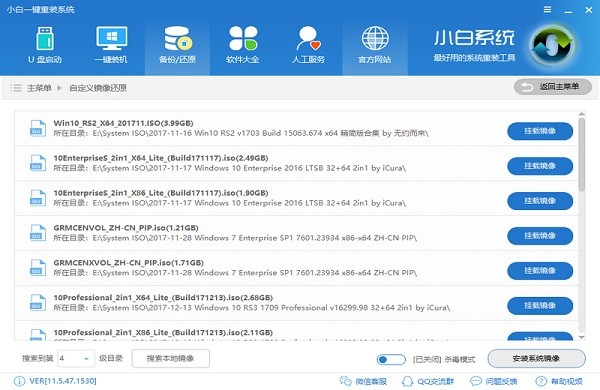This screenshot has height=390, width=600.
Task: Open 微信客服 WeChat support
Action: tap(363, 381)
